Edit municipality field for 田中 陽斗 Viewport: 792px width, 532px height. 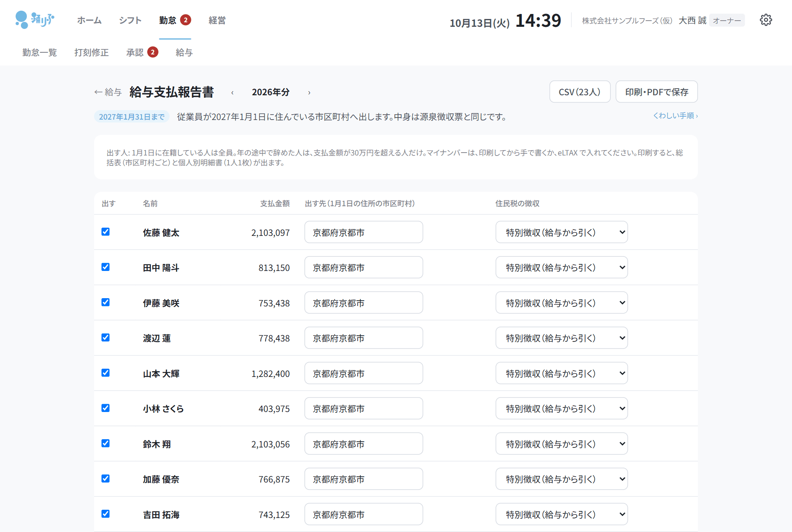pos(364,267)
